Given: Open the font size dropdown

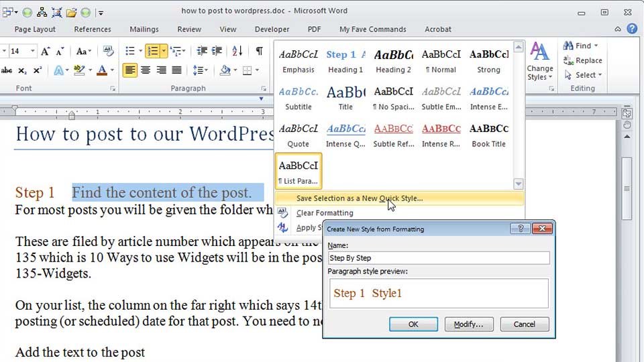Looking at the screenshot, I should pos(32,52).
